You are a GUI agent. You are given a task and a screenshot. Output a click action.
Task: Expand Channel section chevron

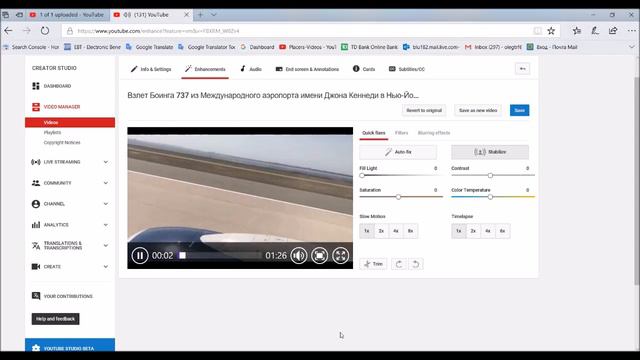(106, 204)
